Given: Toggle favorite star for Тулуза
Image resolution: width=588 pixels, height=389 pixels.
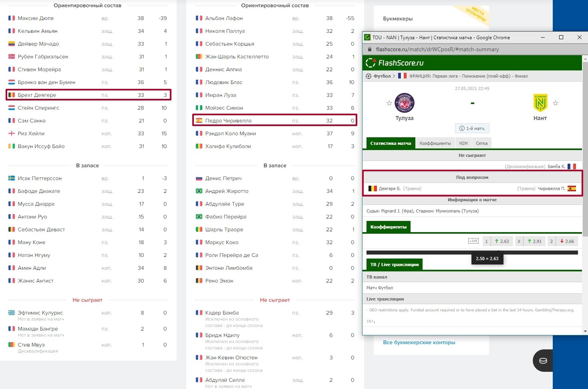Looking at the screenshot, I should click(389, 103).
